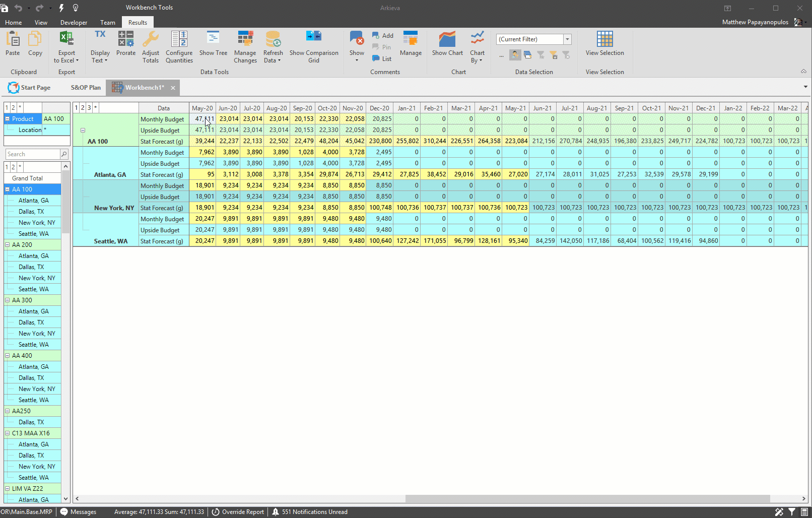Image resolution: width=812 pixels, height=518 pixels.
Task: Toggle the Show Tree view
Action: 213,43
